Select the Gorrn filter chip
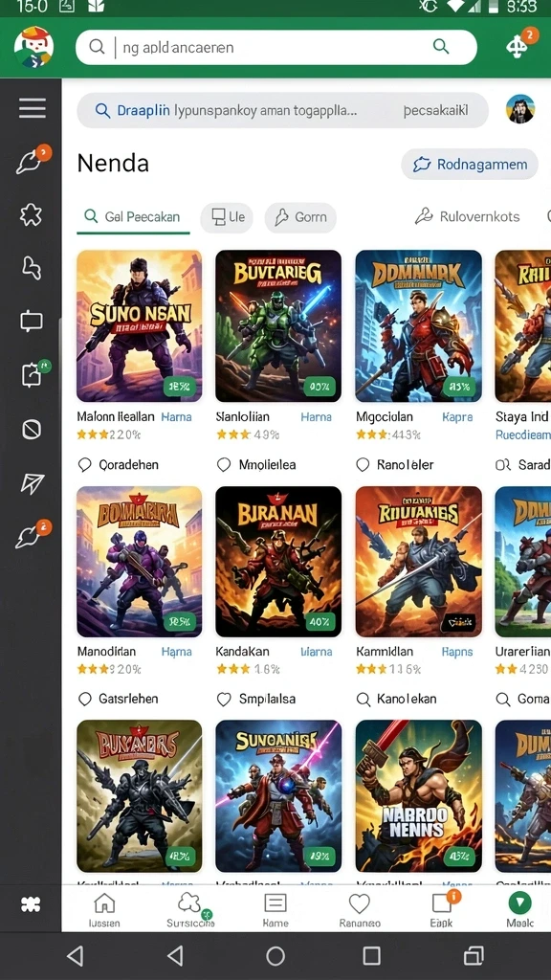Viewport: 551px width, 980px height. click(300, 217)
